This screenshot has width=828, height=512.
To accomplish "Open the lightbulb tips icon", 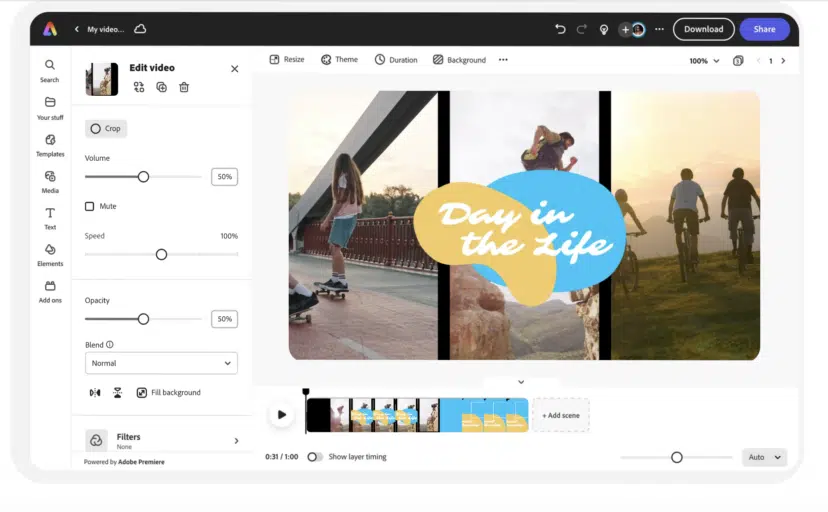I will click(x=604, y=30).
